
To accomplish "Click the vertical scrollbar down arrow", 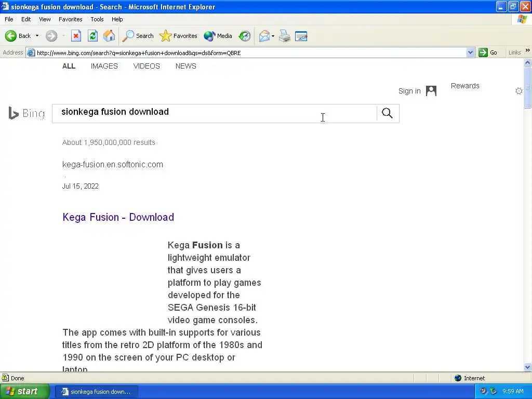I will (528, 367).
